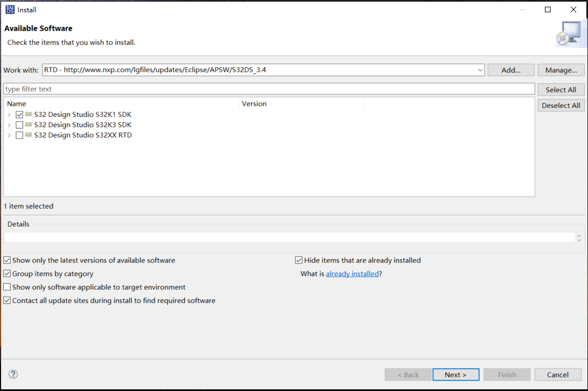The height and width of the screenshot is (391, 588).
Task: Click the Details scroll stepper arrows
Action: 579,238
